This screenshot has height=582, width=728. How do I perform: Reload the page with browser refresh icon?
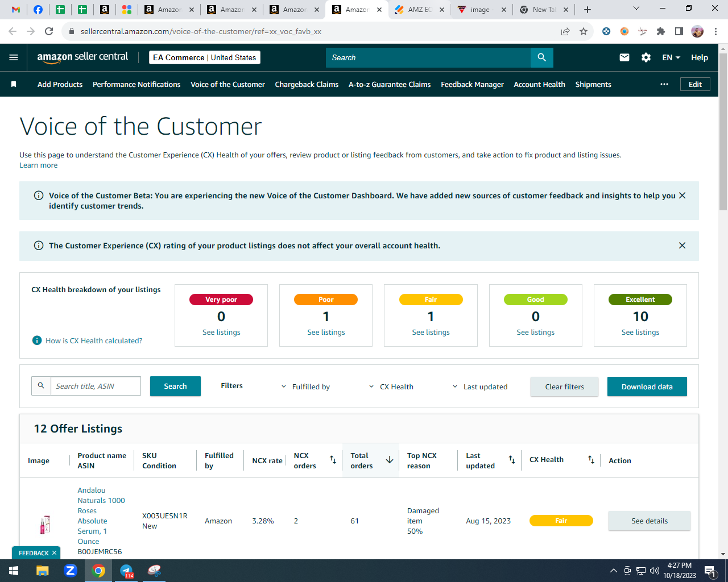[x=49, y=31]
